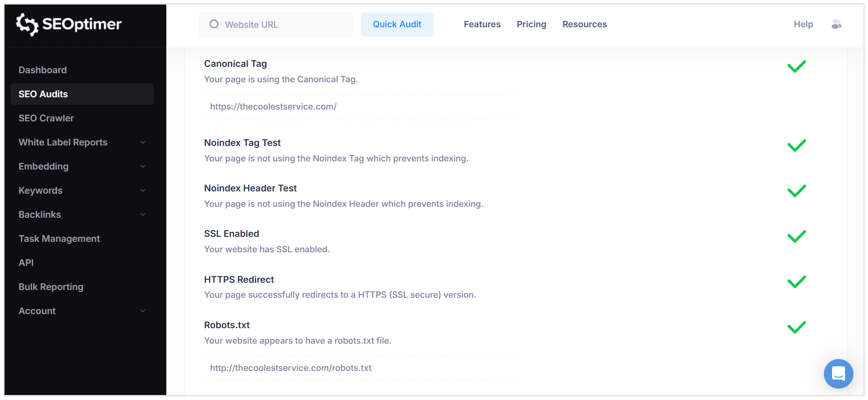
Task: Open the Features menu
Action: (x=482, y=24)
